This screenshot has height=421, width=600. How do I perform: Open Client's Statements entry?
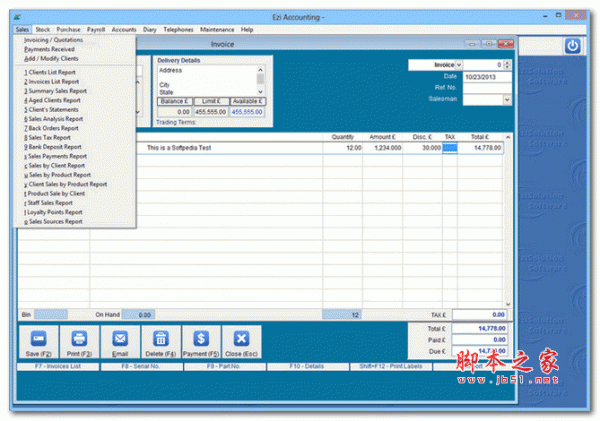pos(51,109)
